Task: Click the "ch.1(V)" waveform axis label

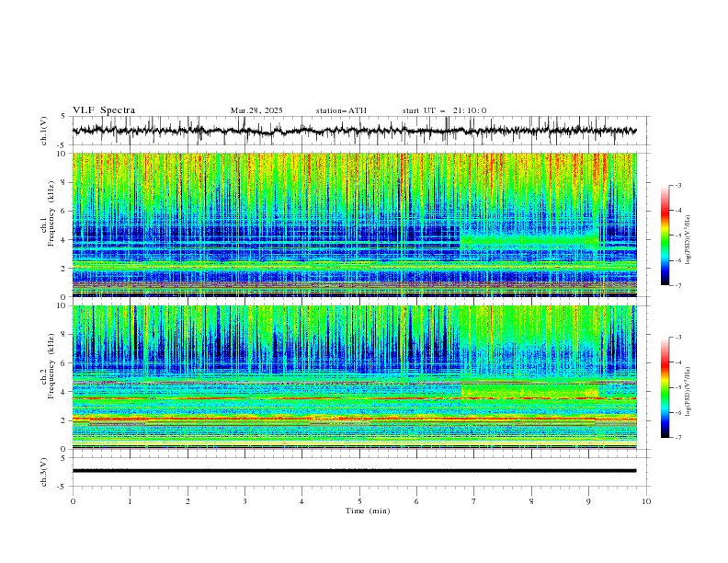Action: [x=44, y=131]
